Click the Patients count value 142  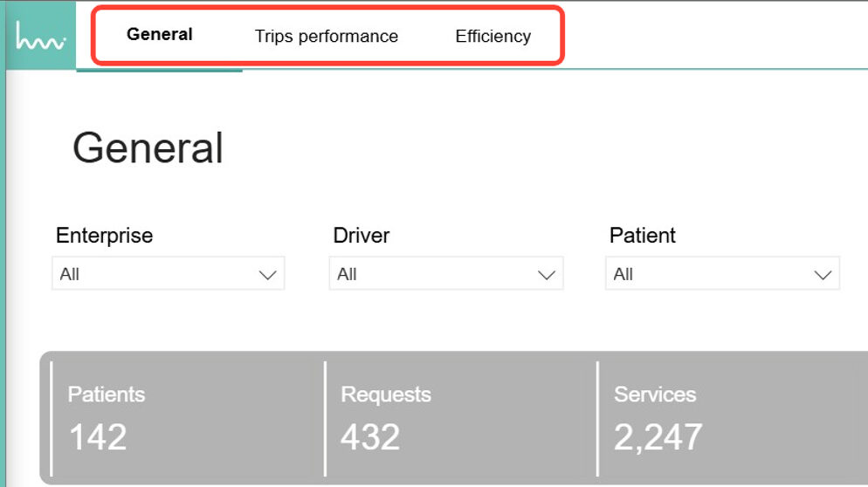[x=98, y=436]
